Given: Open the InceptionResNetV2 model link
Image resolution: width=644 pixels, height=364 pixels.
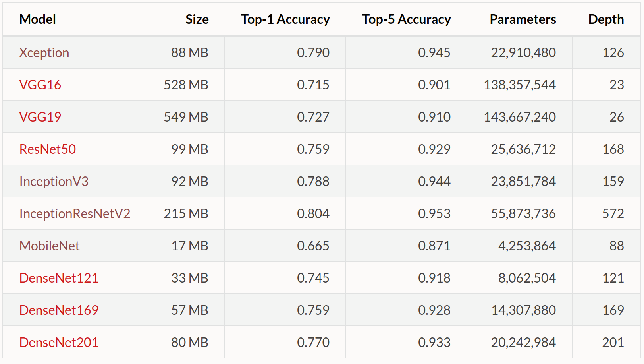Looking at the screenshot, I should [75, 213].
